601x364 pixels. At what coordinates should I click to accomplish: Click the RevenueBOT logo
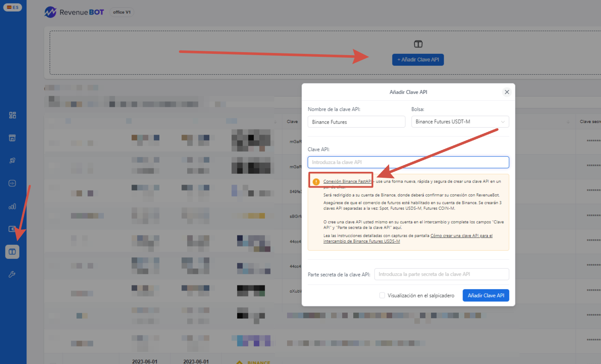(x=74, y=12)
